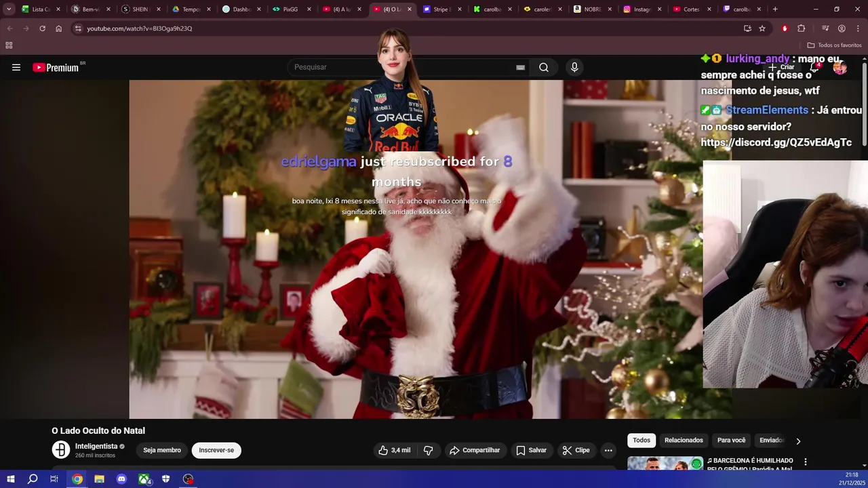Open Windows taskbar search

coord(33,479)
